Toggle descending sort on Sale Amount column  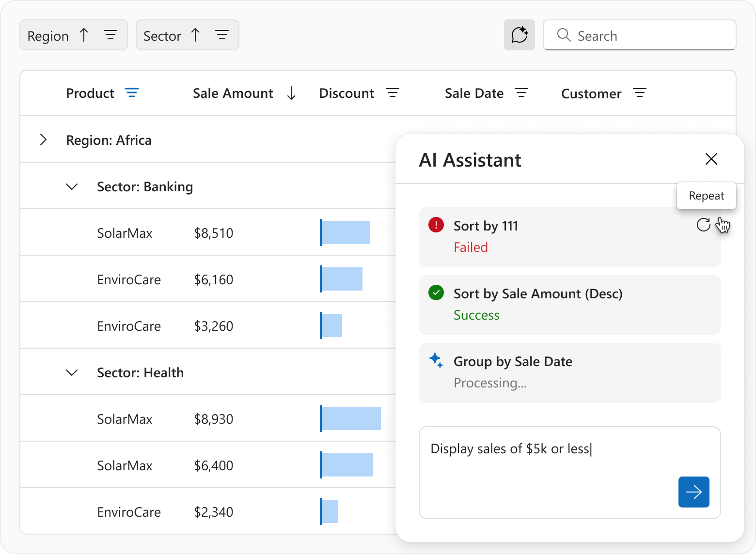[x=291, y=93]
